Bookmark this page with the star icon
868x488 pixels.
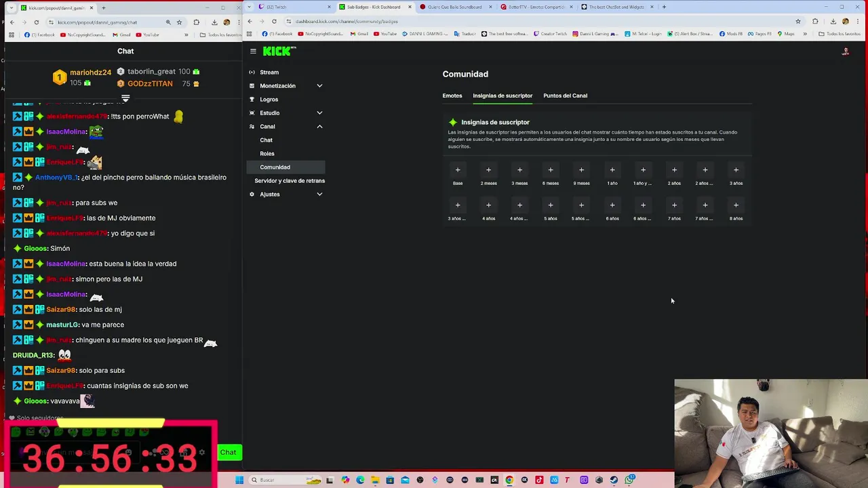tap(797, 21)
